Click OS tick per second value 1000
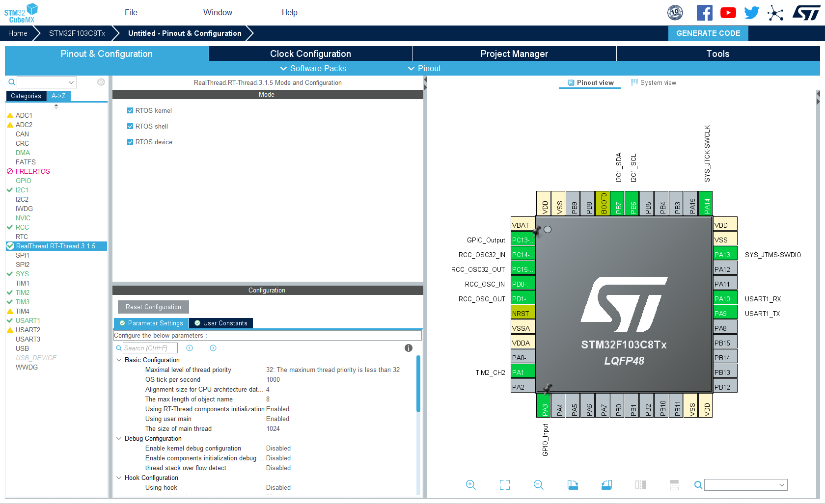 pos(273,379)
